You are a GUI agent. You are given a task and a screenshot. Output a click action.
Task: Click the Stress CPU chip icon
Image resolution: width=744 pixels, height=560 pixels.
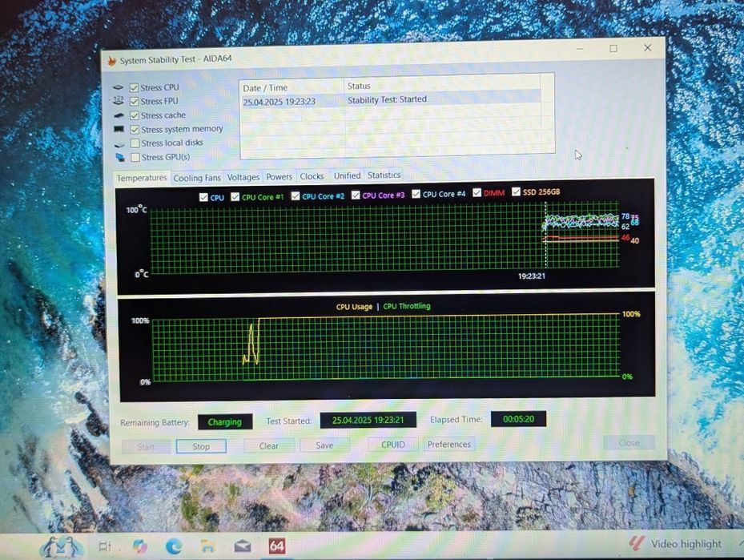119,88
